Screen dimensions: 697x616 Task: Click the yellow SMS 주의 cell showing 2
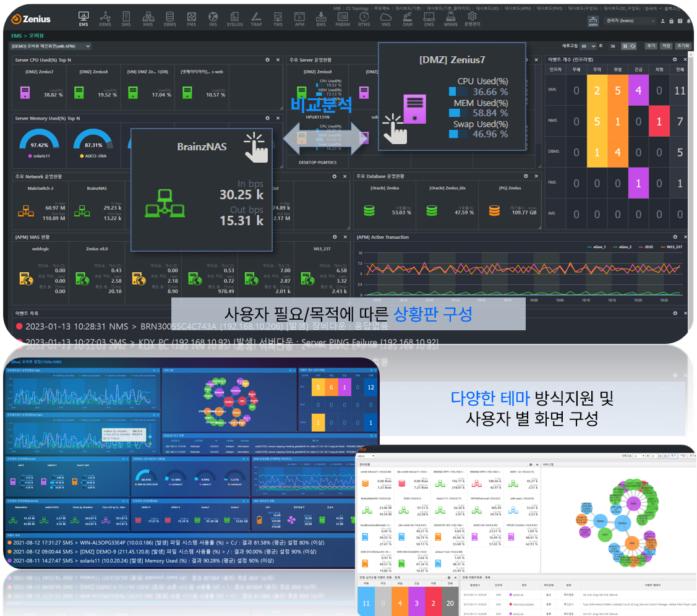[x=597, y=90]
